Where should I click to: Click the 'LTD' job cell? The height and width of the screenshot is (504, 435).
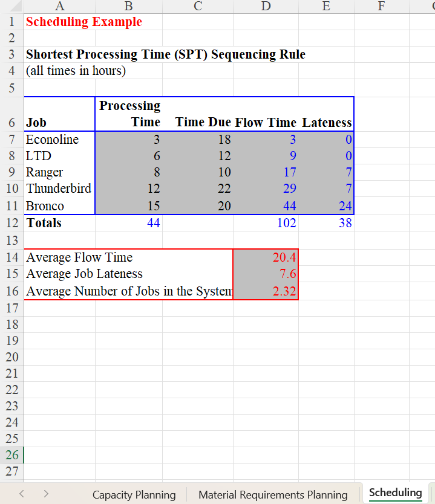[59, 156]
